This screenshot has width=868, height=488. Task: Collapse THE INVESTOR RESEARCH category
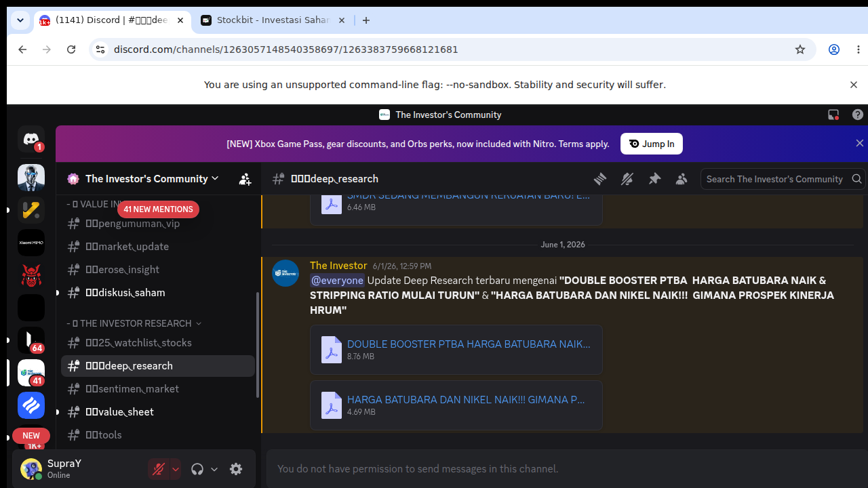(134, 323)
